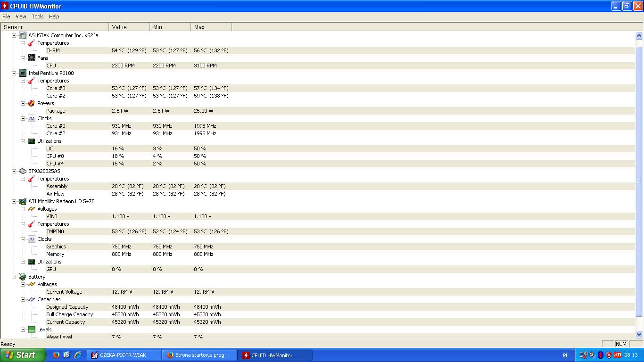This screenshot has height=362, width=644.
Task: Click the thermometer icon of Intel Pentium Temperatures
Action: tap(32, 81)
